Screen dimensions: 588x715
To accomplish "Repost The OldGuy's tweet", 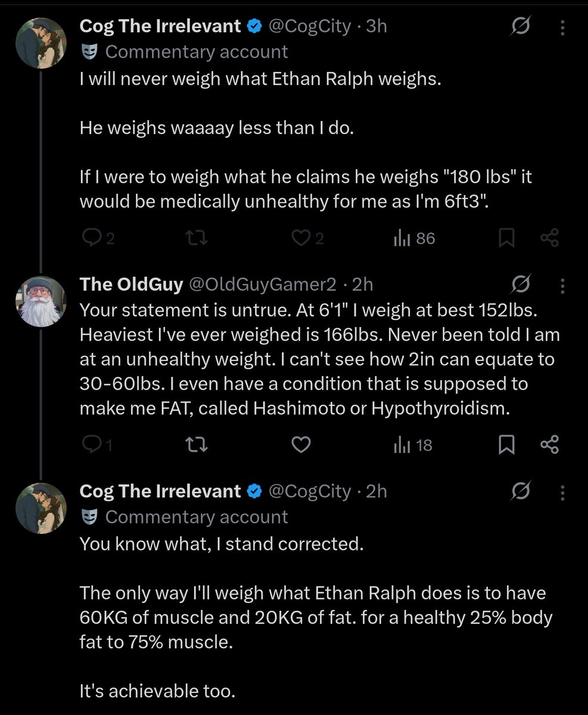I will pyautogui.click(x=195, y=444).
